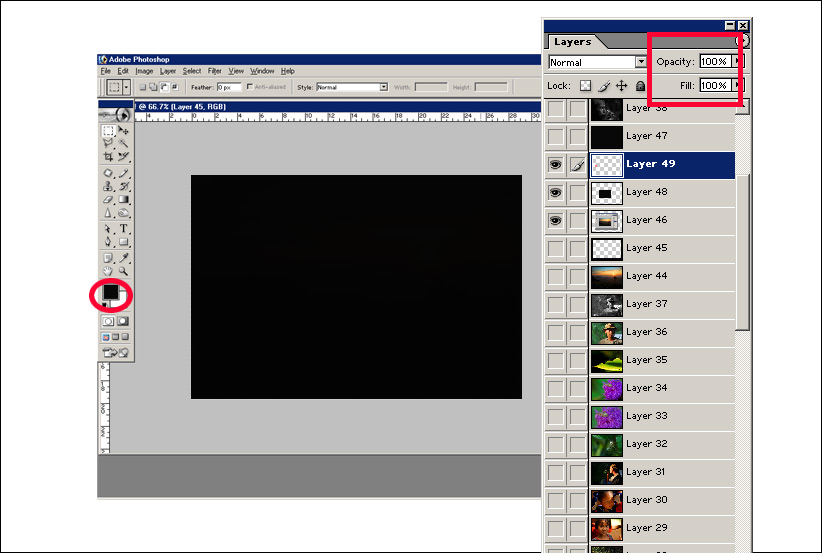This screenshot has height=553, width=822.
Task: Select the Zoom magnifier tool
Action: tap(124, 271)
